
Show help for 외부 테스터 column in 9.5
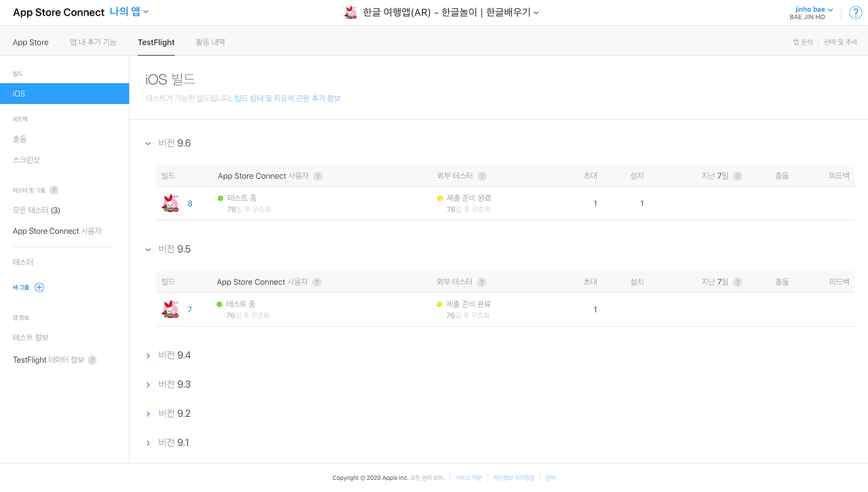(482, 283)
